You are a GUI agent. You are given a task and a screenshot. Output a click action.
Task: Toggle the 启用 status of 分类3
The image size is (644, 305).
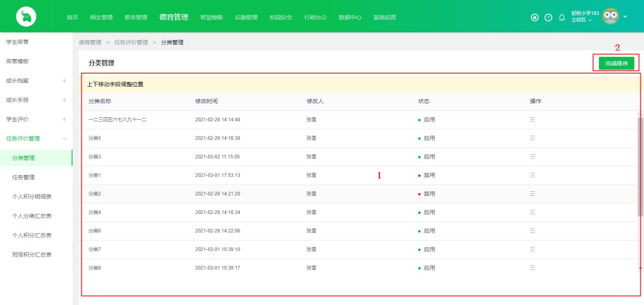click(x=429, y=156)
